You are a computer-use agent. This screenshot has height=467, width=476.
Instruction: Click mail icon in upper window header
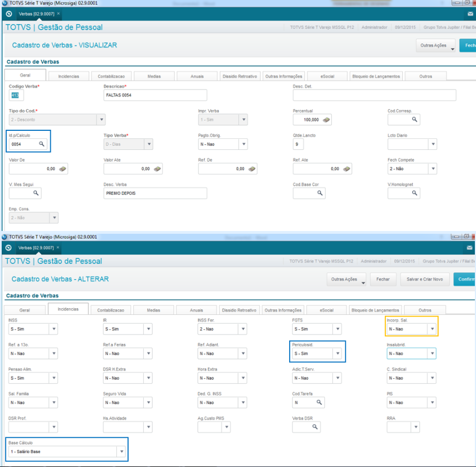click(x=470, y=14)
